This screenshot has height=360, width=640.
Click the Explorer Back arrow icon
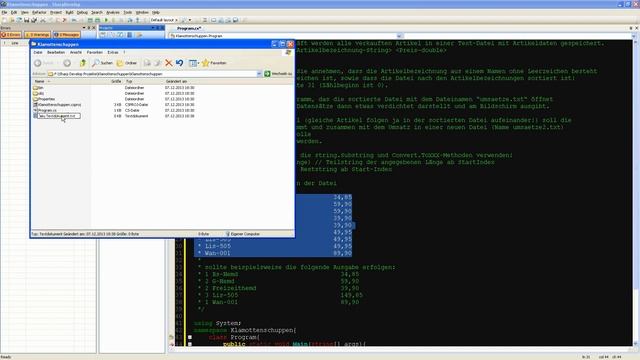(38, 63)
